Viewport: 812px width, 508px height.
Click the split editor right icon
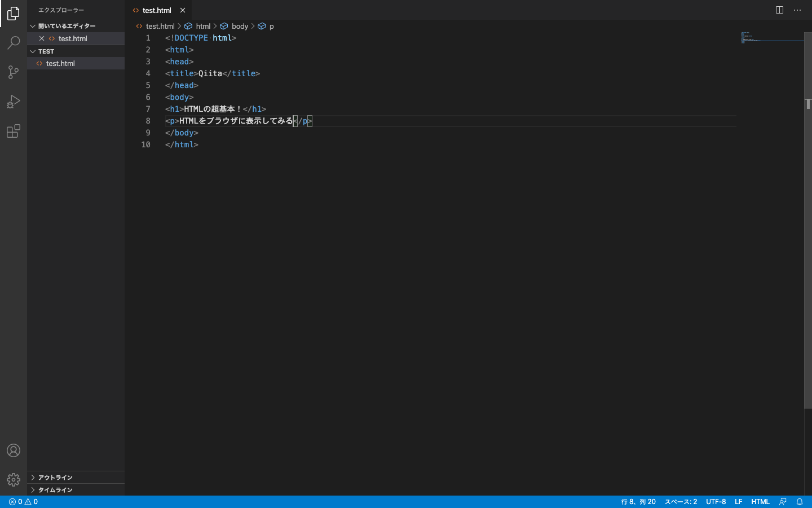(779, 10)
